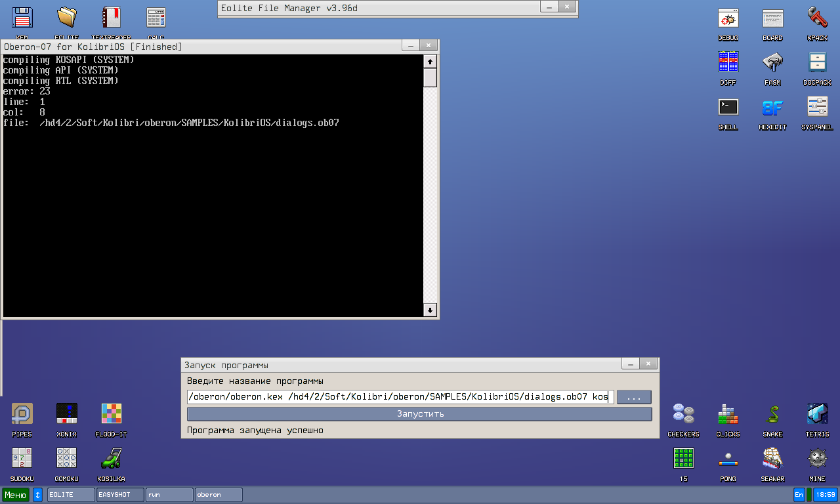Viewport: 840px width, 504px height.
Task: Click the program name input field
Action: click(400, 397)
